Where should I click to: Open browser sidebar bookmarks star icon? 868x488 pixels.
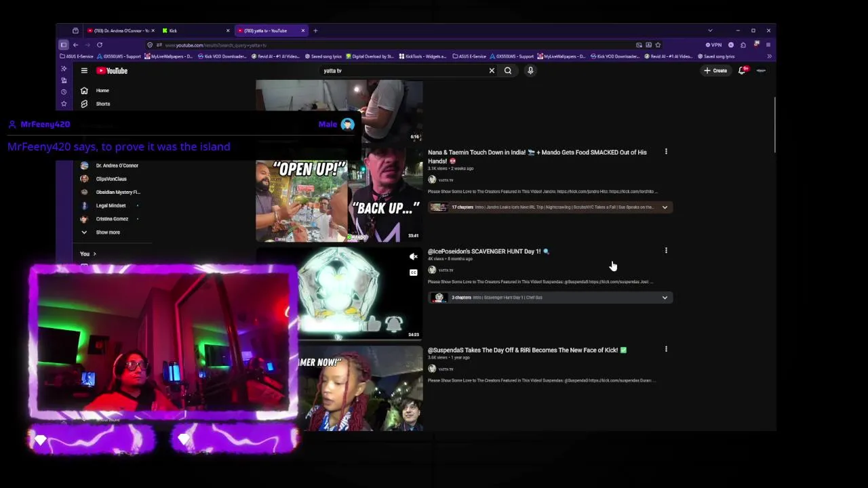point(64,104)
